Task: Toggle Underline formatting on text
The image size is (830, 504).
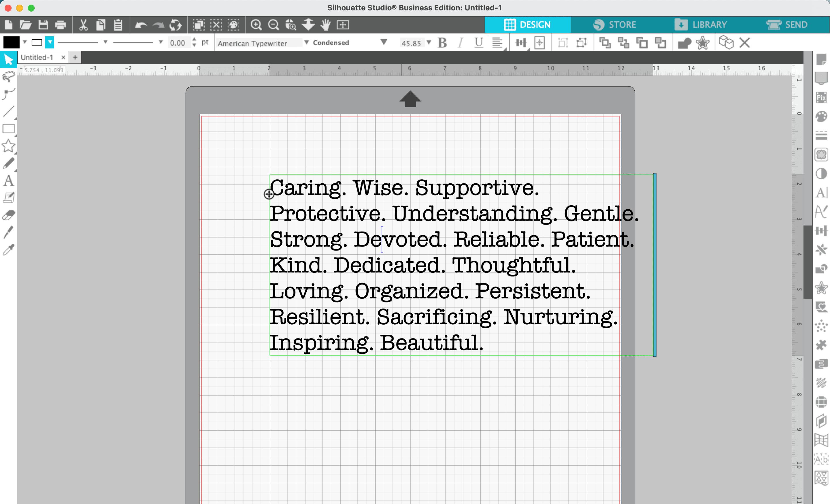Action: (x=479, y=42)
